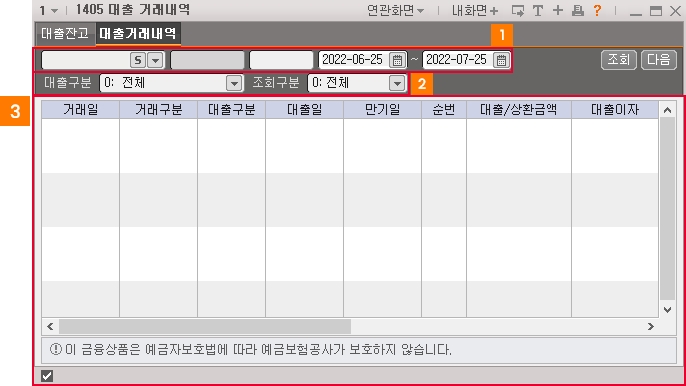Click the plus icon beside the T icon

click(x=558, y=11)
